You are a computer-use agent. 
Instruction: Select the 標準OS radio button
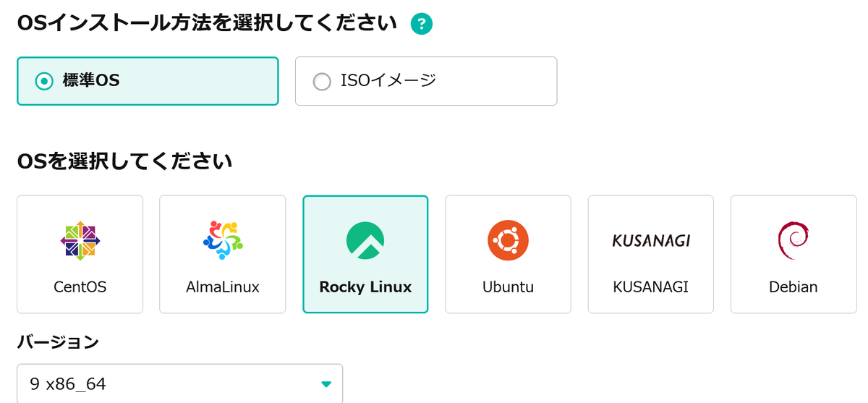pos(44,81)
